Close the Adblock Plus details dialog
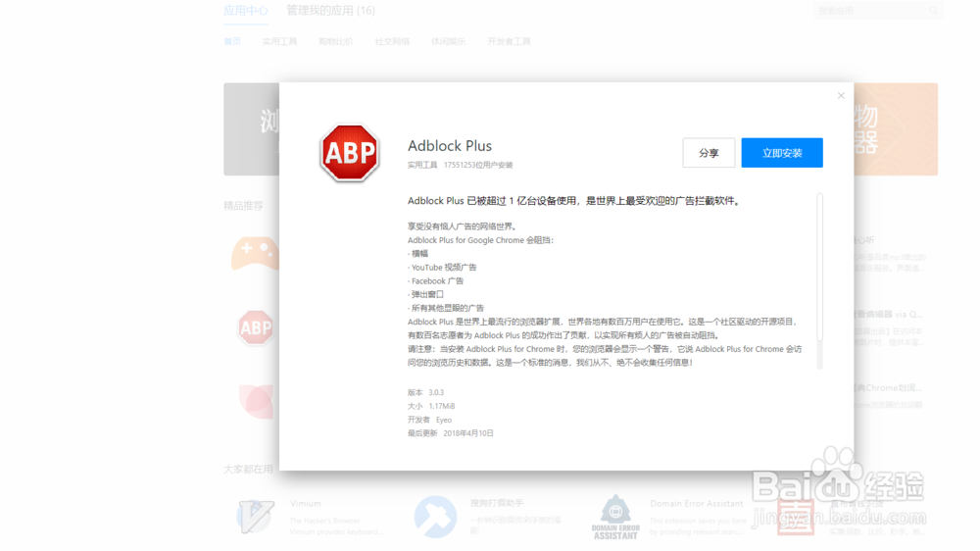 click(x=841, y=96)
